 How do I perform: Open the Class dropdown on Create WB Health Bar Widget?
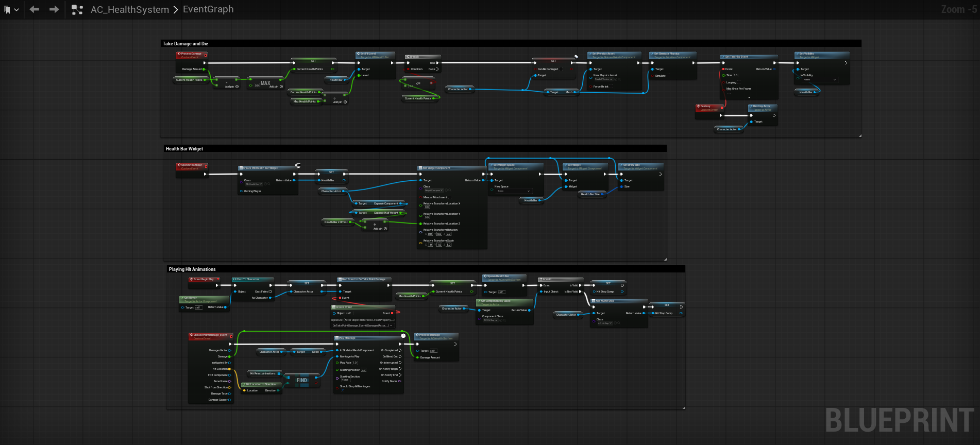254,184
